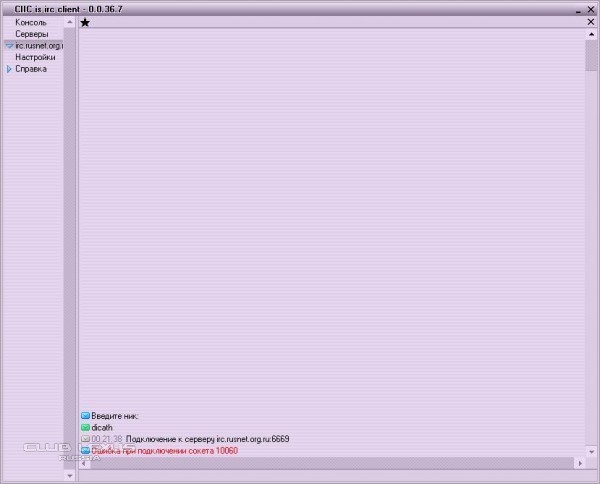Open Настройки in the sidebar
This screenshot has height=484, width=600.
[x=35, y=57]
